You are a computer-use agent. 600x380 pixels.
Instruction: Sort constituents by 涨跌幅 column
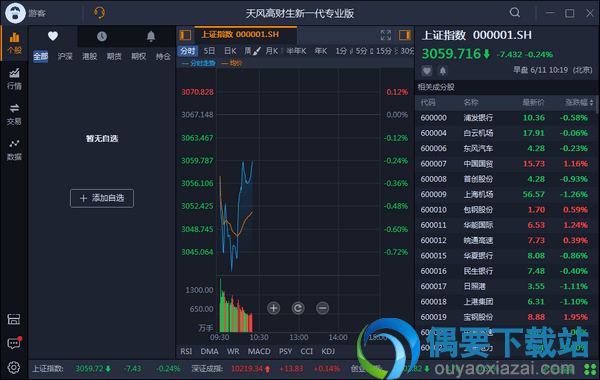(x=579, y=103)
